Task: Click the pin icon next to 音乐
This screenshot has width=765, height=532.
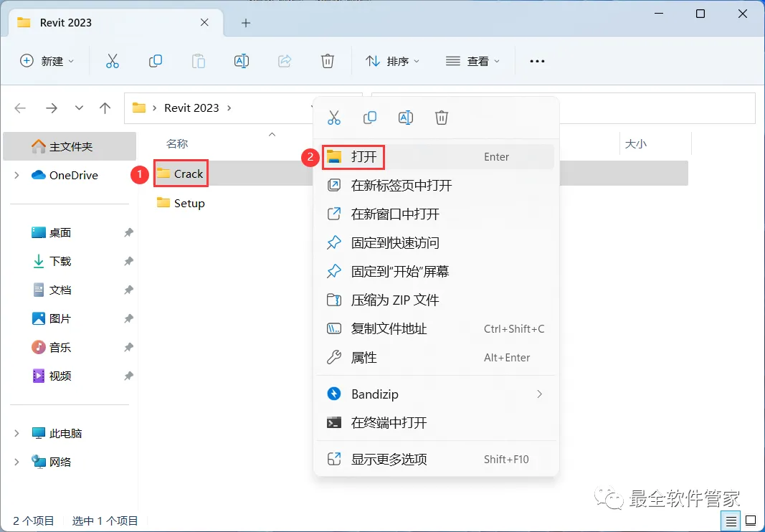Action: [x=128, y=348]
